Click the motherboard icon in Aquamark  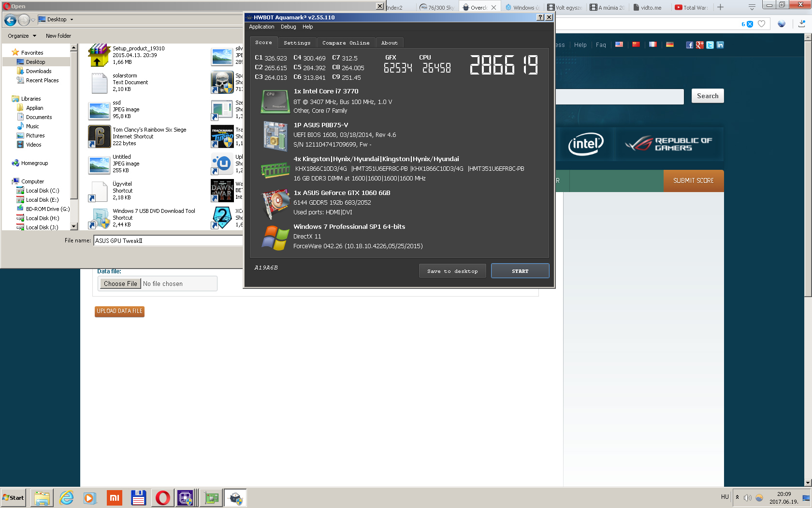coord(275,136)
